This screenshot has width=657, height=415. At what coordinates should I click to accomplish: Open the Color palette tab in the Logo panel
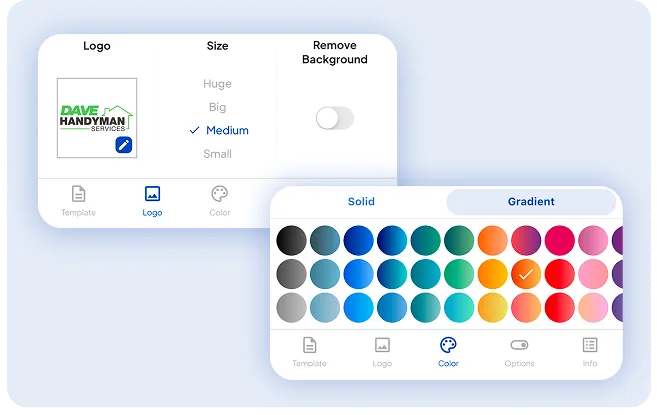pos(220,201)
